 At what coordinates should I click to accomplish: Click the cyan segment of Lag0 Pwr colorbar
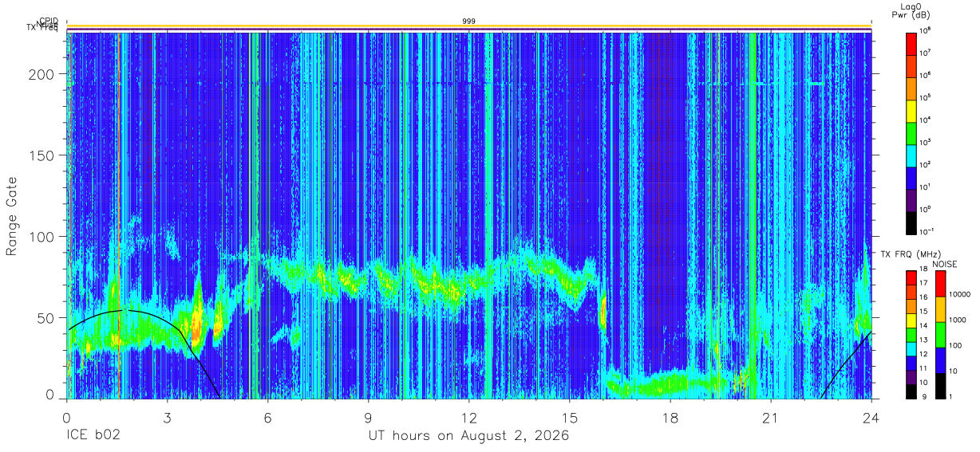[911, 155]
